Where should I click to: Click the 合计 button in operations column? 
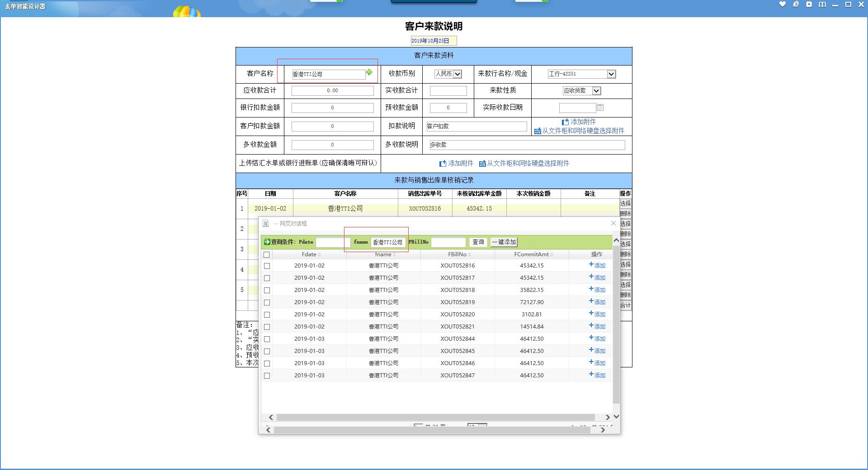(x=625, y=305)
